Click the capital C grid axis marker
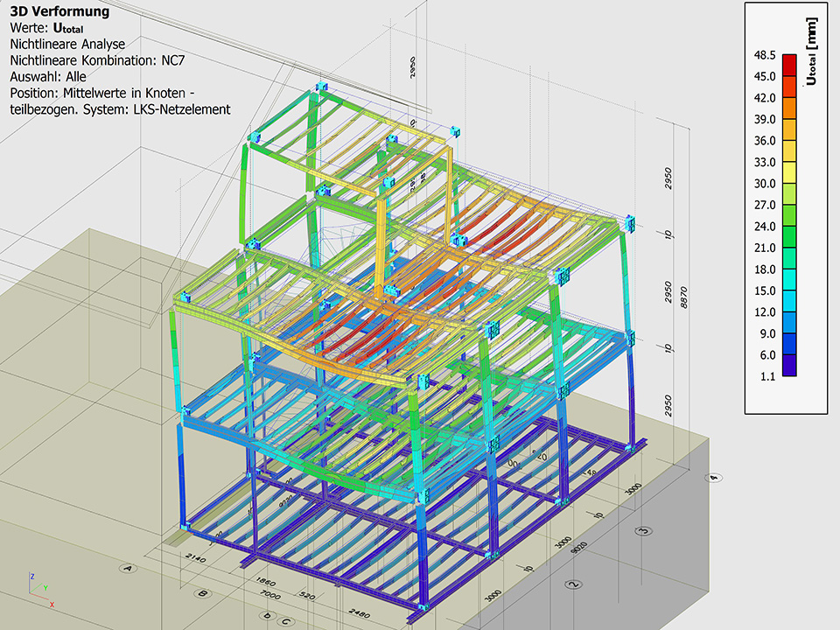Screen dimensions: 840x630 click(285, 622)
